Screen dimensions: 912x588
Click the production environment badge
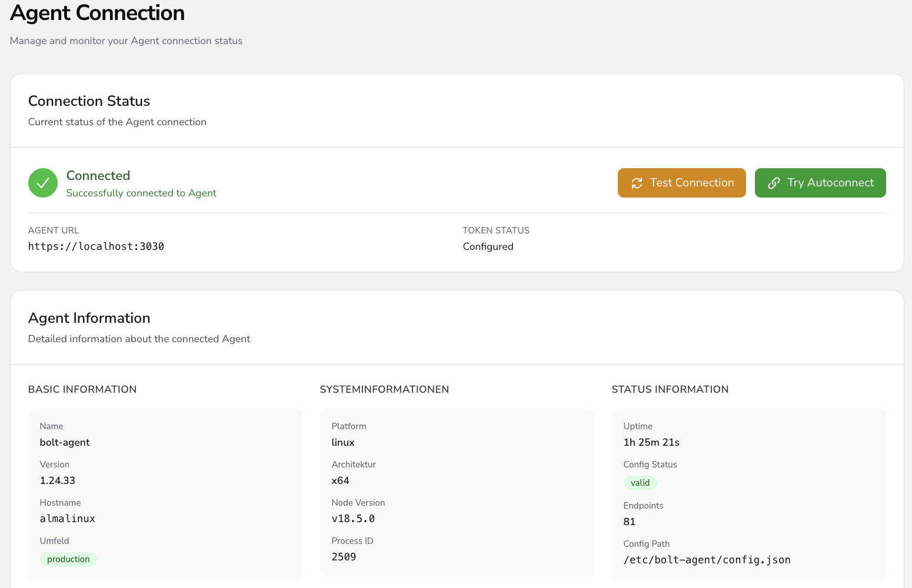(x=68, y=559)
